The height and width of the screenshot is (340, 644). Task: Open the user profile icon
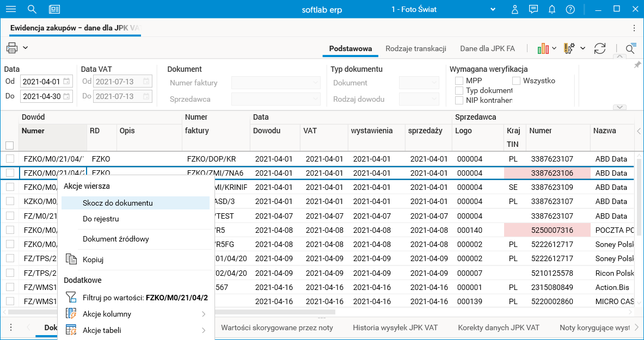click(x=515, y=9)
